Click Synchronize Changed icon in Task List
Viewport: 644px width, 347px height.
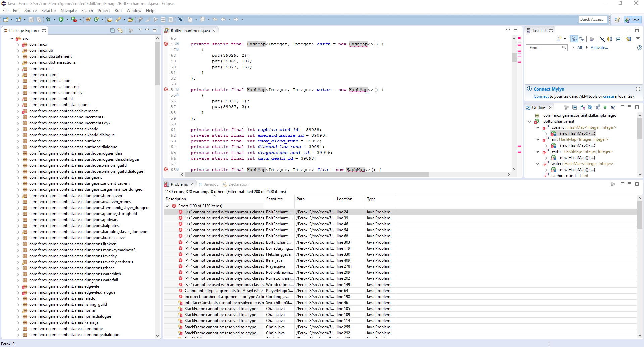pos(628,39)
